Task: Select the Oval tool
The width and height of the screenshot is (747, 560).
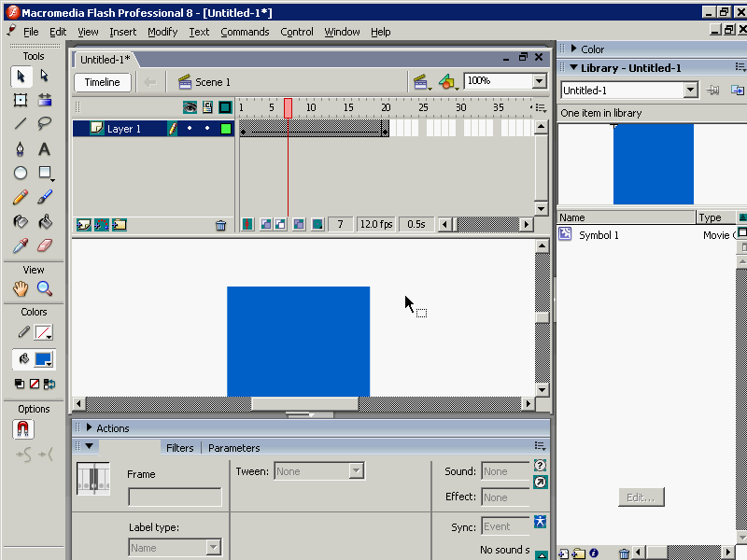Action: coord(21,174)
